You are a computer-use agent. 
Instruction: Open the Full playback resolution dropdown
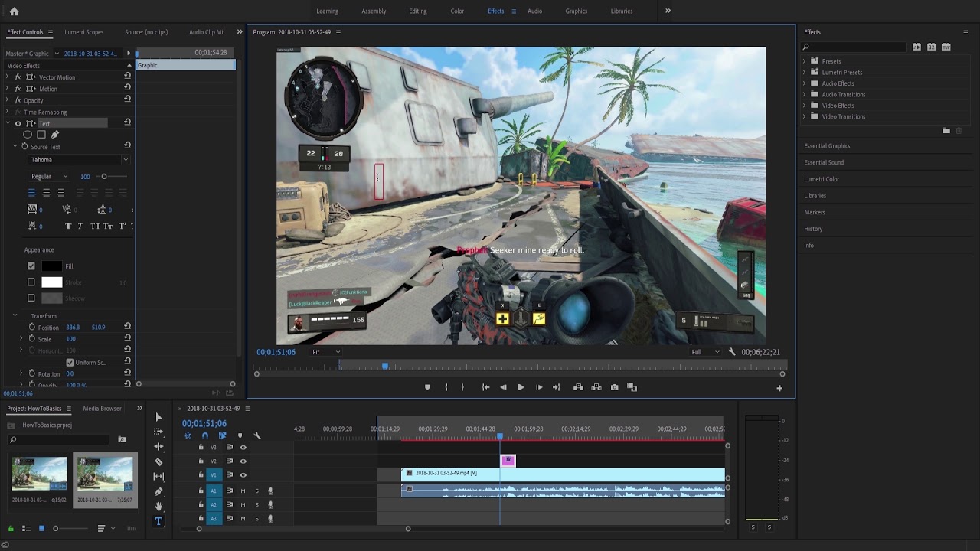705,352
